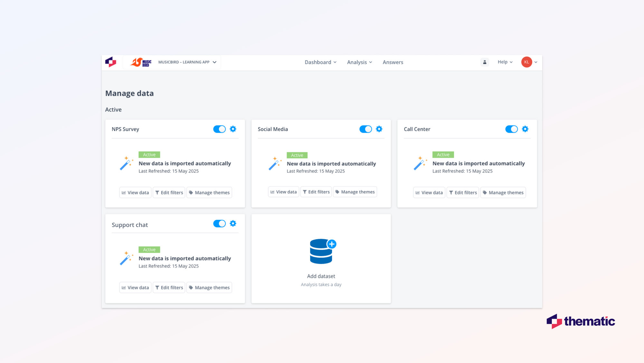Click View data for NPS Survey
The width and height of the screenshot is (644, 363).
click(135, 192)
